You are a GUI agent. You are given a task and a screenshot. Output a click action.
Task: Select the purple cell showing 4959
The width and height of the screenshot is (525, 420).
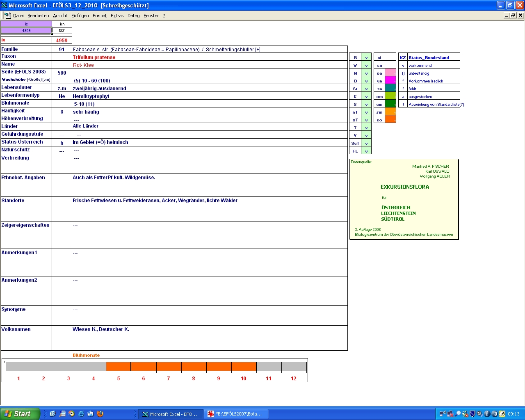click(26, 30)
